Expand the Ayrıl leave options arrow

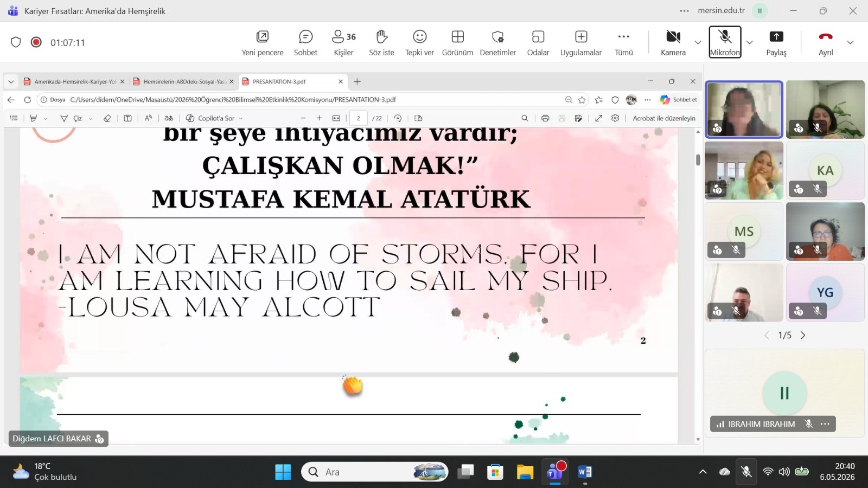(850, 42)
